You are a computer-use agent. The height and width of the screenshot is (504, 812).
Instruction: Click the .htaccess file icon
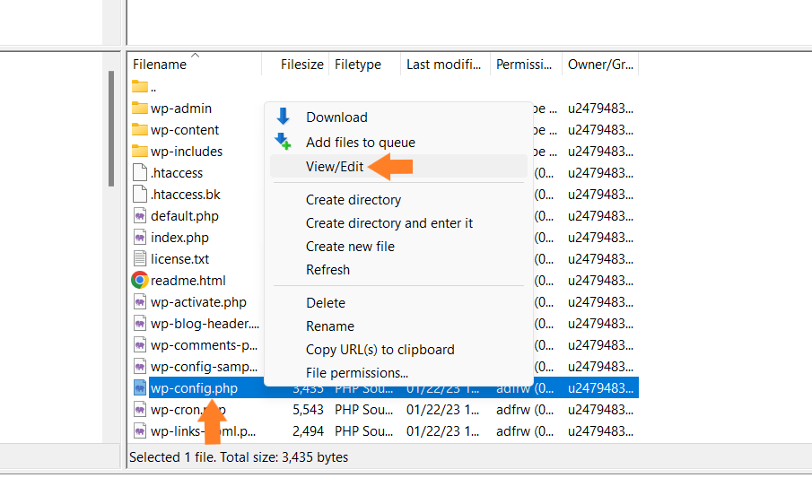coord(140,172)
